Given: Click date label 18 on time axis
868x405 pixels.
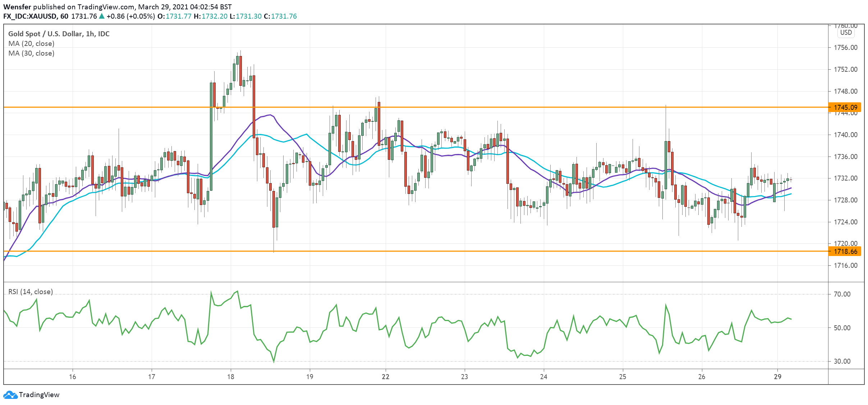Looking at the screenshot, I should 230,377.
